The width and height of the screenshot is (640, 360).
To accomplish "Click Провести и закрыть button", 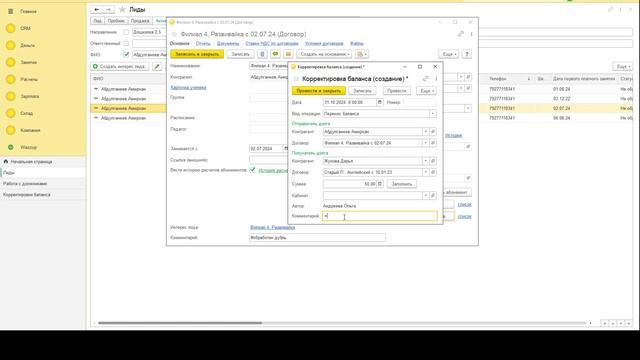I will 319,91.
